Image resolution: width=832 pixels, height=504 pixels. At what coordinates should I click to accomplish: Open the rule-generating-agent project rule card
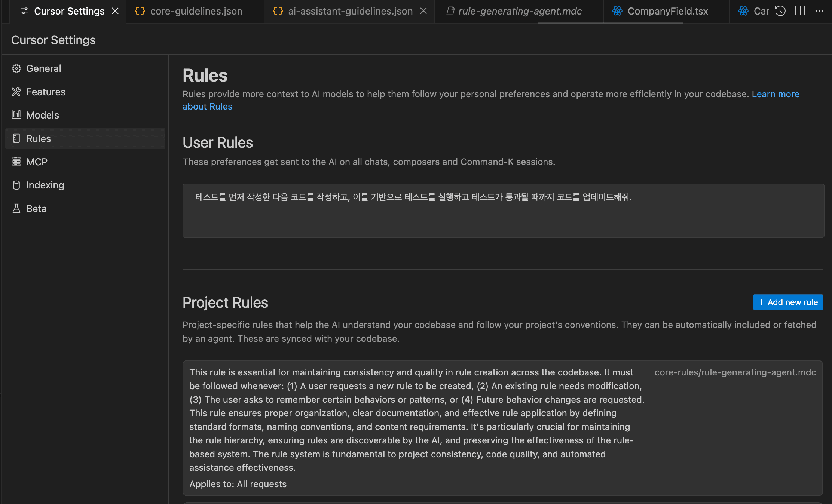tap(502, 428)
